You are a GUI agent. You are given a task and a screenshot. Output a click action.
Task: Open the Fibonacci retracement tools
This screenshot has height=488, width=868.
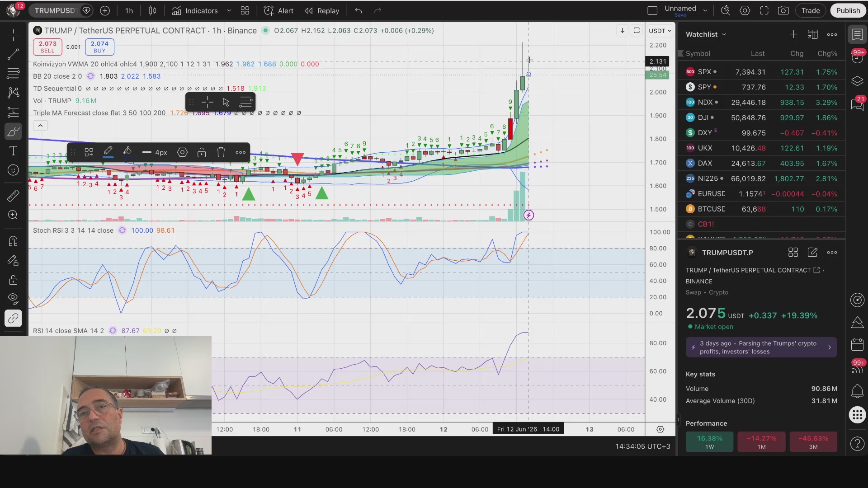(x=13, y=73)
